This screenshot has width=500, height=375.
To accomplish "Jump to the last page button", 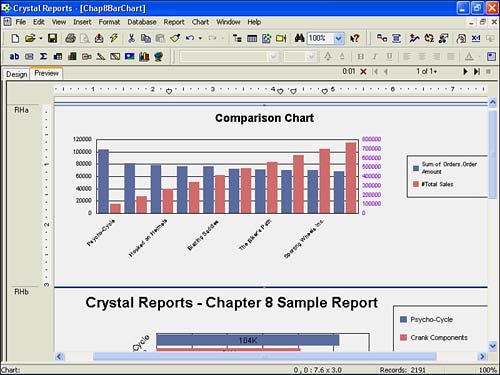I will point(477,71).
